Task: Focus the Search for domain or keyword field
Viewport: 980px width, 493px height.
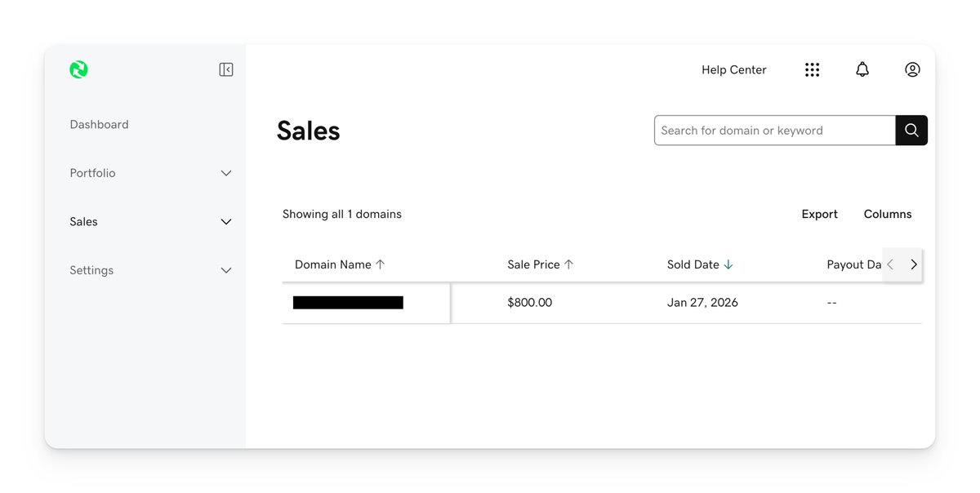Action: pos(775,131)
